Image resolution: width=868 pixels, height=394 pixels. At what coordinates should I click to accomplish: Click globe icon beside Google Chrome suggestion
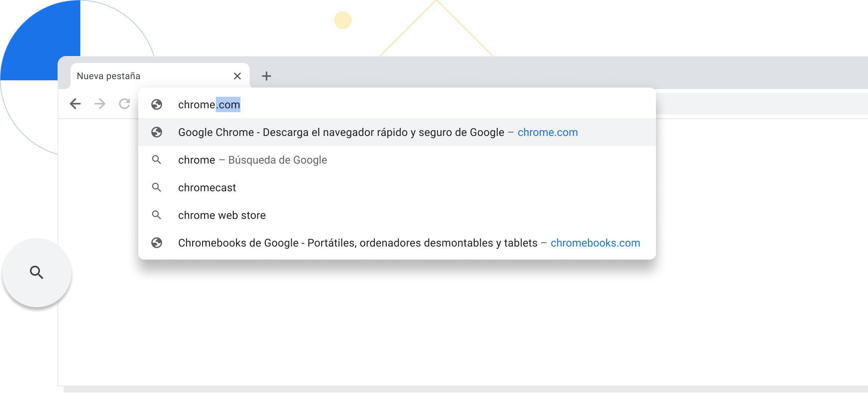(157, 132)
